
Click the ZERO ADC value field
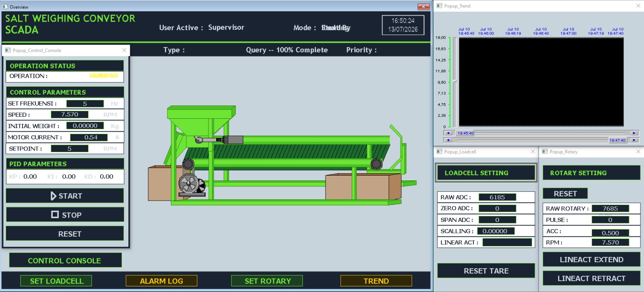[x=497, y=208]
